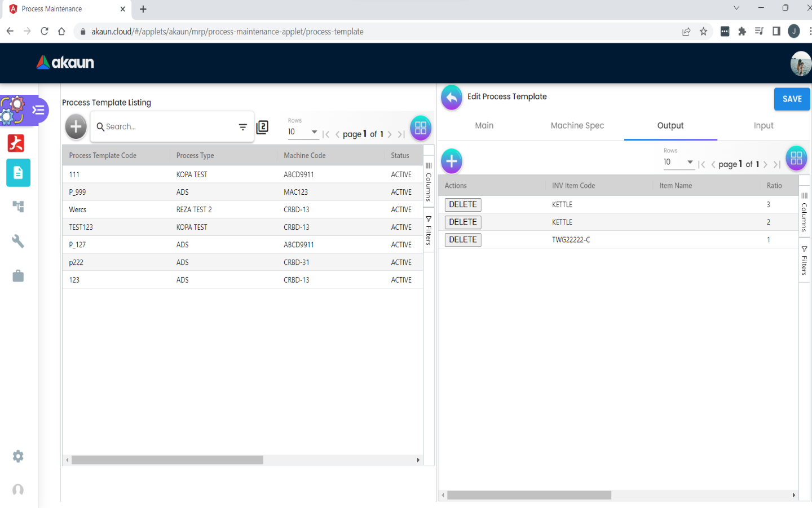Click the SAVE button
This screenshot has width=812, height=508.
click(x=792, y=99)
